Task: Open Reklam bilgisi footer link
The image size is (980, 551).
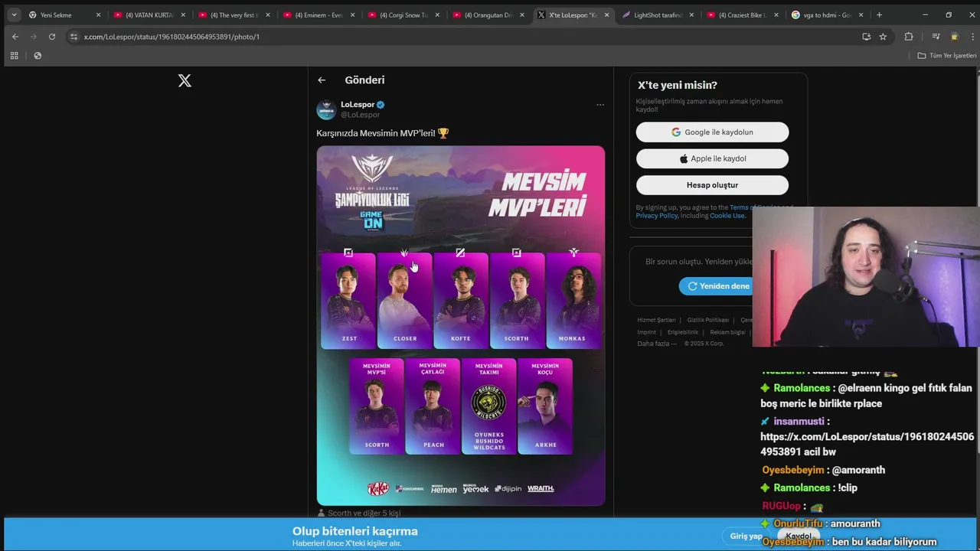Action: click(727, 332)
